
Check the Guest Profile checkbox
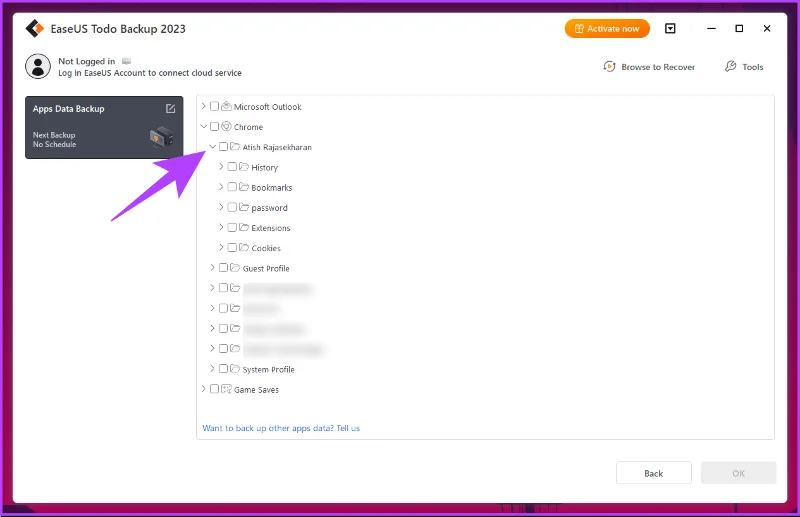tap(223, 267)
